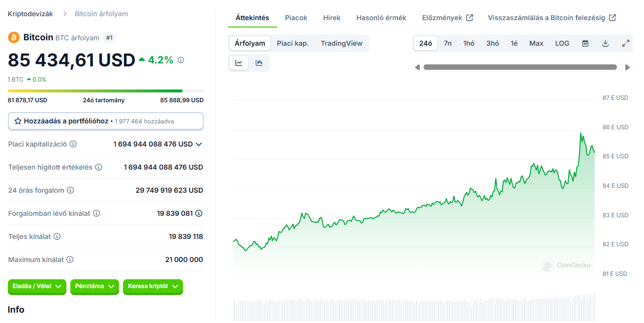This screenshot has width=644, height=323.
Task: Click the star icon in portfolio button
Action: [x=18, y=121]
